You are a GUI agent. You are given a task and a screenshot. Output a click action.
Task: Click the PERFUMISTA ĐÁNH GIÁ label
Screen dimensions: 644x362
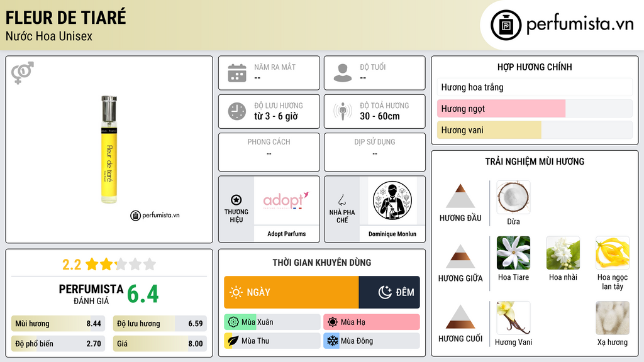91,294
